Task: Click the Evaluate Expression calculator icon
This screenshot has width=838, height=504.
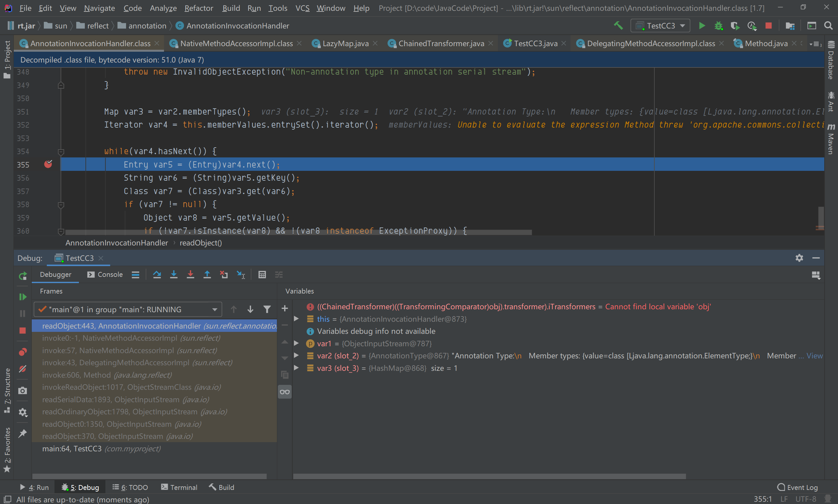Action: pyautogui.click(x=262, y=274)
